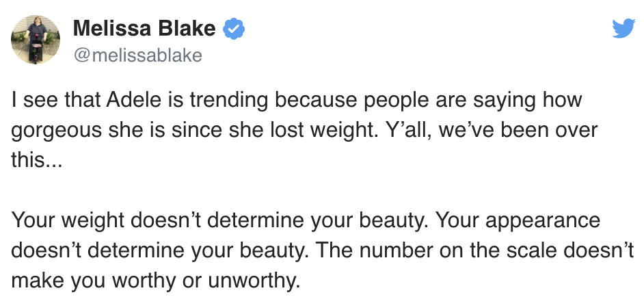Click the Melissa Blake display name
The width and height of the screenshot is (644, 308).
(144, 29)
